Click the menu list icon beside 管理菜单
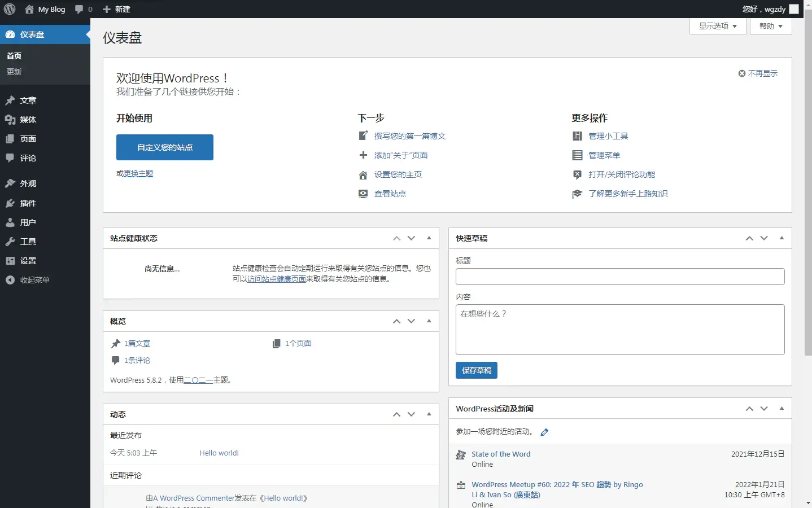This screenshot has height=508, width=812. click(577, 155)
